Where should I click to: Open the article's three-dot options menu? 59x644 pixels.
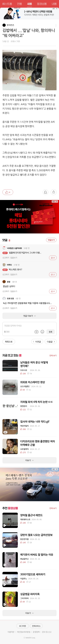56,25
